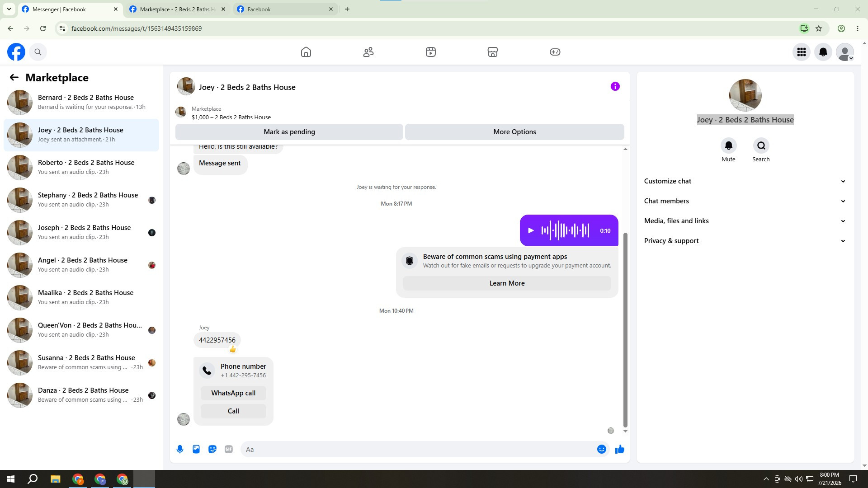Screen dimensions: 868x488
Task: Seek within the voice clip waveform
Action: (565, 230)
